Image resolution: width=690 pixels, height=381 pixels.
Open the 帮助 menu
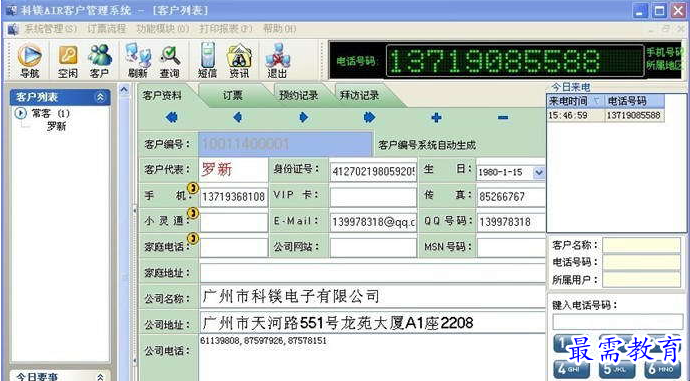pyautogui.click(x=280, y=29)
